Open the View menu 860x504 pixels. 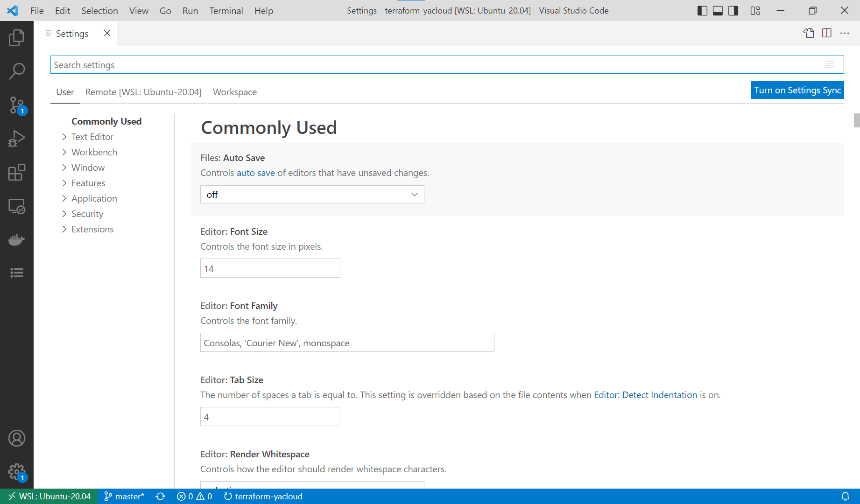[139, 11]
